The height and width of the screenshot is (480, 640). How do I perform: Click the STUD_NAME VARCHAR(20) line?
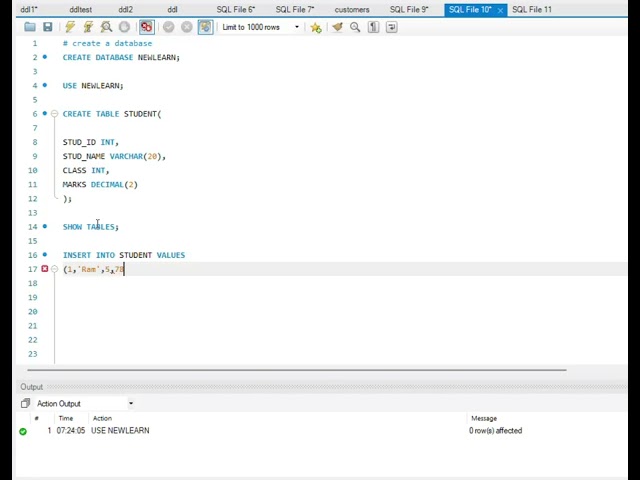click(x=114, y=156)
